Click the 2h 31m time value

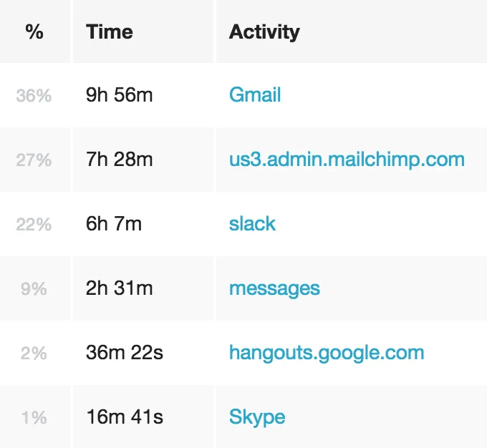coord(119,288)
